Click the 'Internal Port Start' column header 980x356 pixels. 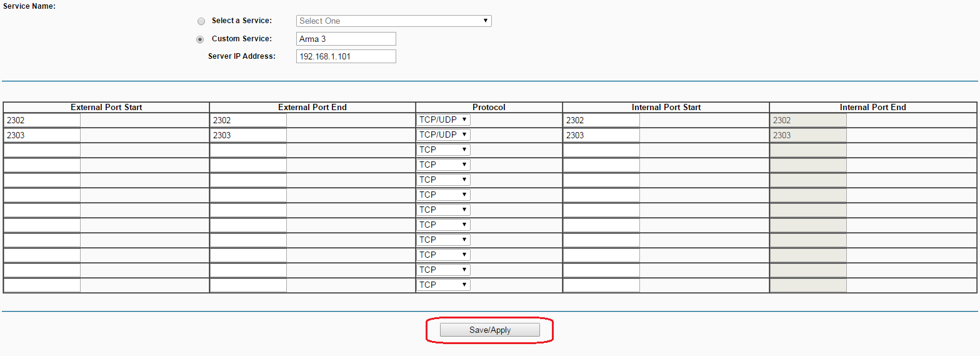tap(666, 108)
